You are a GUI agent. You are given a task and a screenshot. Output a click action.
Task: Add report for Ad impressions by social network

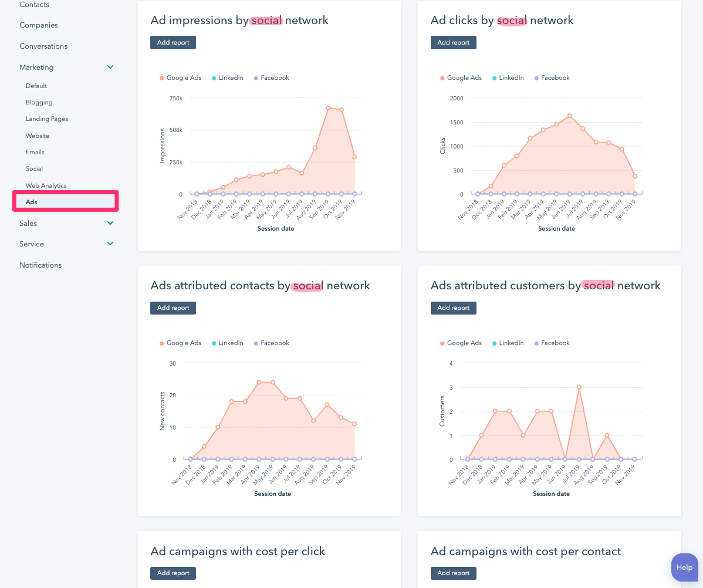pos(173,42)
